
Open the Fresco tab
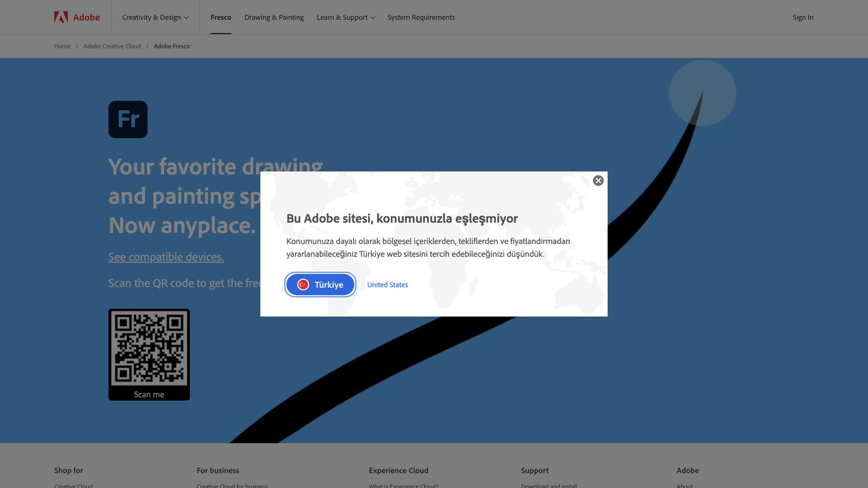tap(221, 17)
